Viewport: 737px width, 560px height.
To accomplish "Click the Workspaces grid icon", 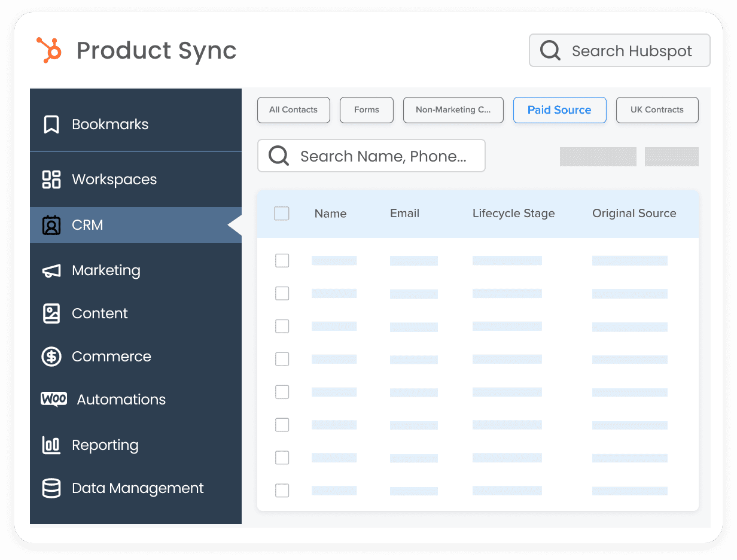I will click(51, 179).
